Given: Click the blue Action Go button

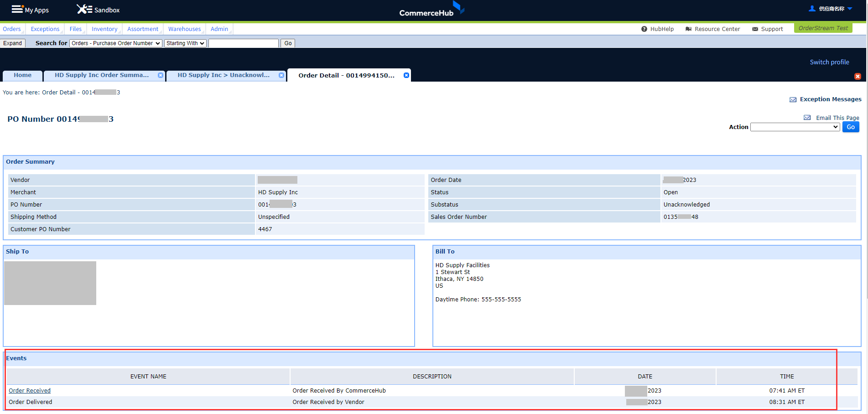Looking at the screenshot, I should (851, 127).
